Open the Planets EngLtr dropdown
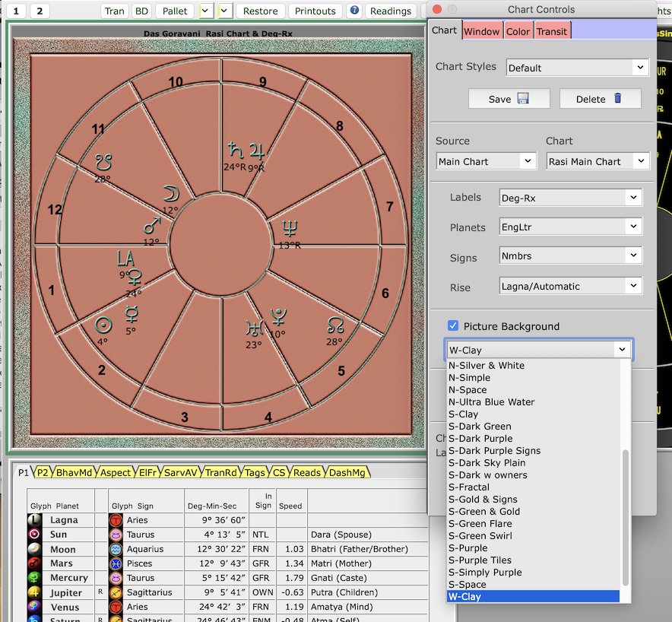Screen dimensions: 672x622 point(570,226)
